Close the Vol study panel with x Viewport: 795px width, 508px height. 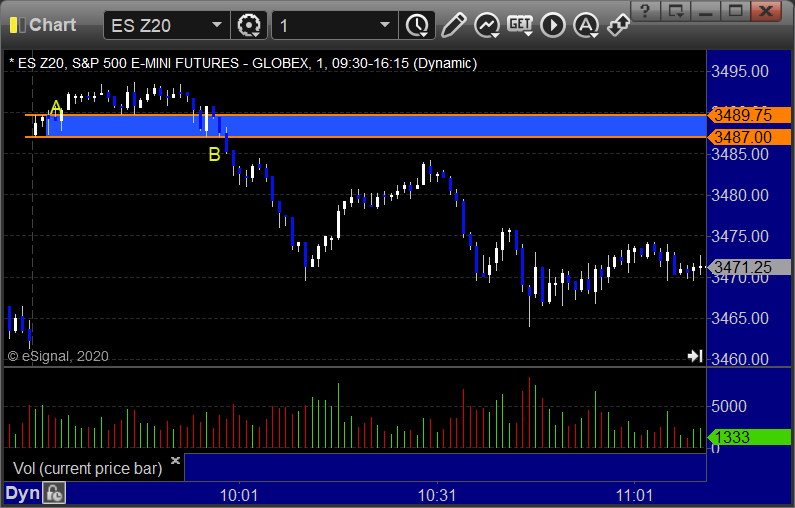(175, 460)
